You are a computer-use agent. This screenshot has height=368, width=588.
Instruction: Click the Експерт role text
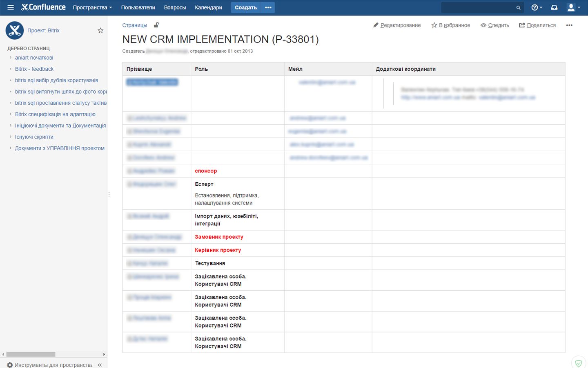pos(204,184)
